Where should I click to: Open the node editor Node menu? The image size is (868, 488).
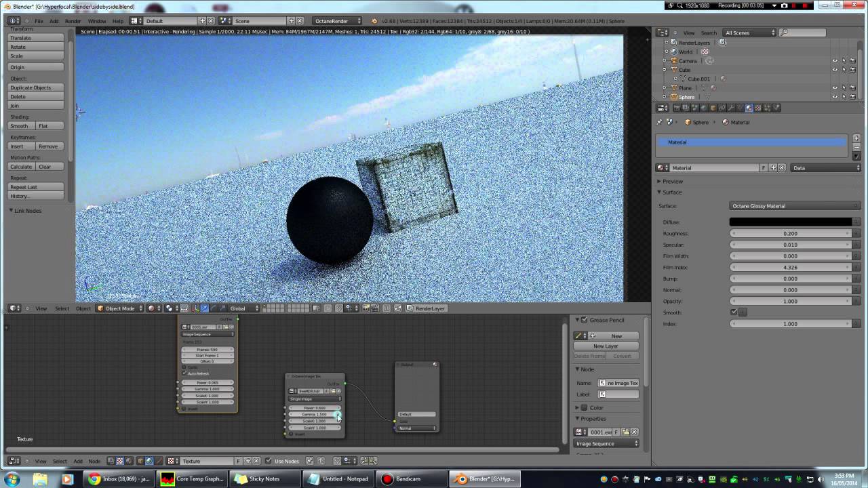tap(94, 461)
